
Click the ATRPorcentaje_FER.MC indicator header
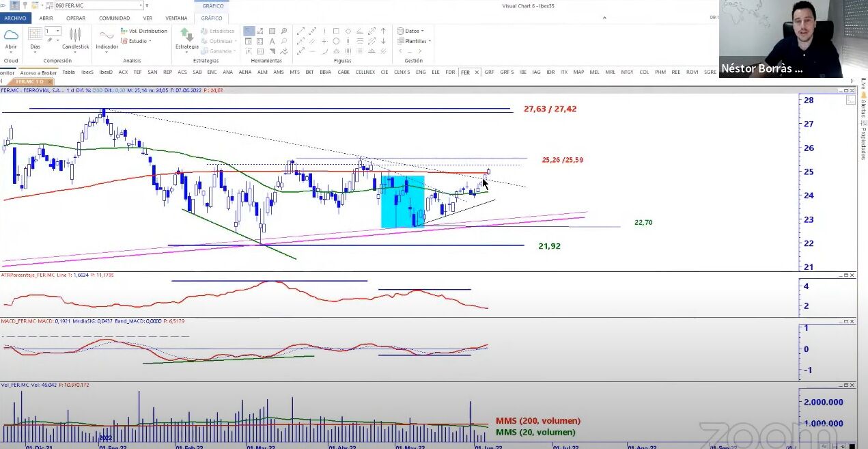[57, 275]
